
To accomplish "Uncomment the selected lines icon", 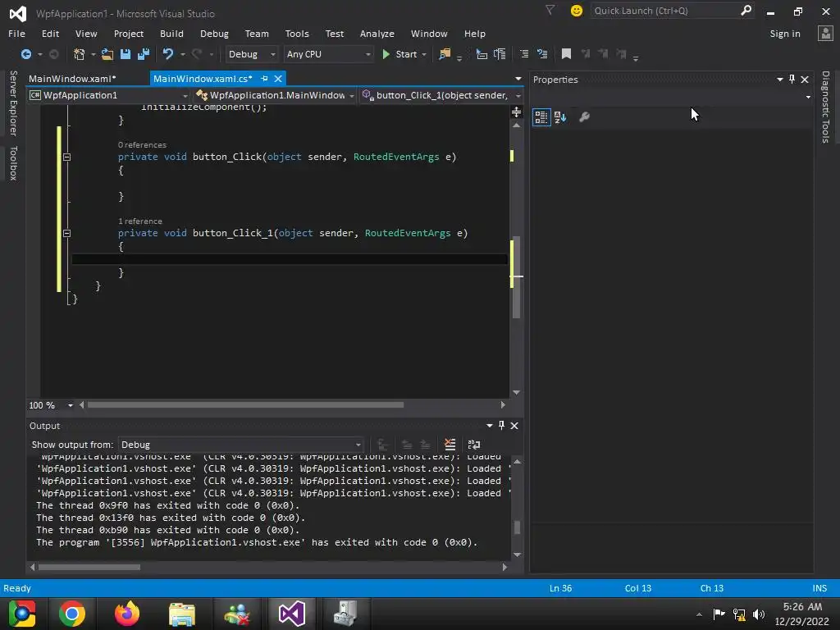I will [x=542, y=54].
